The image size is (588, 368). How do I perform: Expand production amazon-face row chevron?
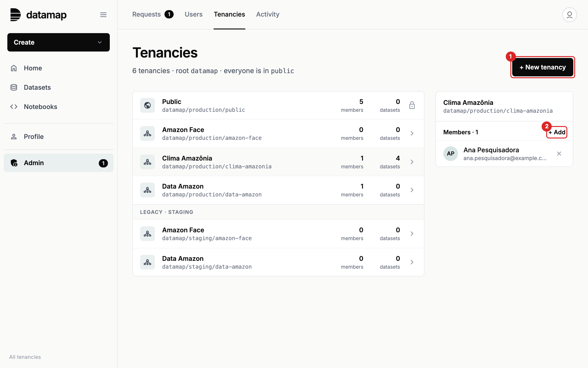(412, 133)
